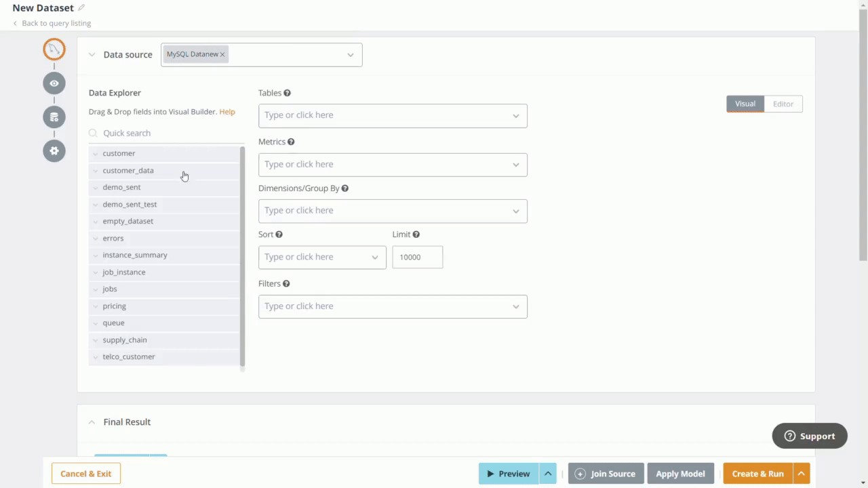Collapse the Final Result section
The image size is (868, 488).
pyautogui.click(x=92, y=422)
